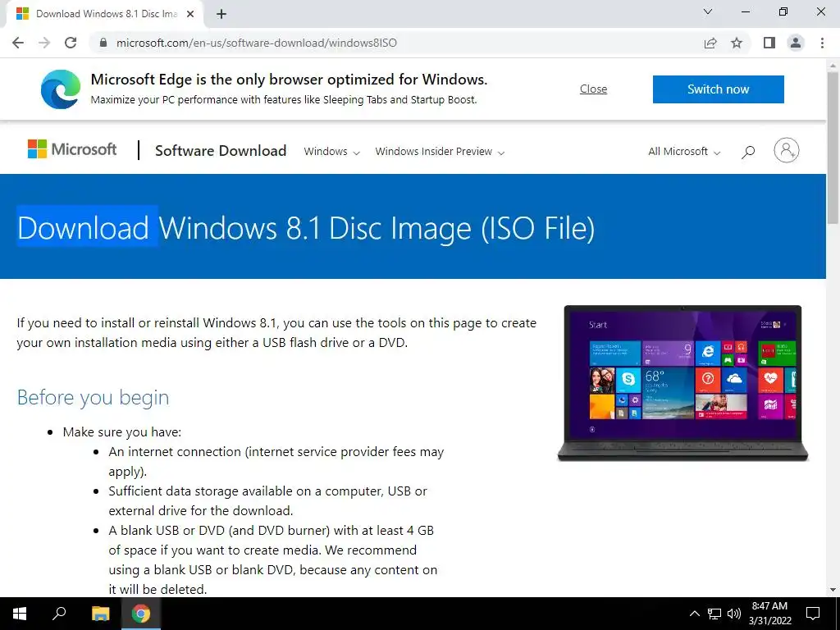
Task: Open the tab search chevron in the title bar
Action: pyautogui.click(x=708, y=11)
